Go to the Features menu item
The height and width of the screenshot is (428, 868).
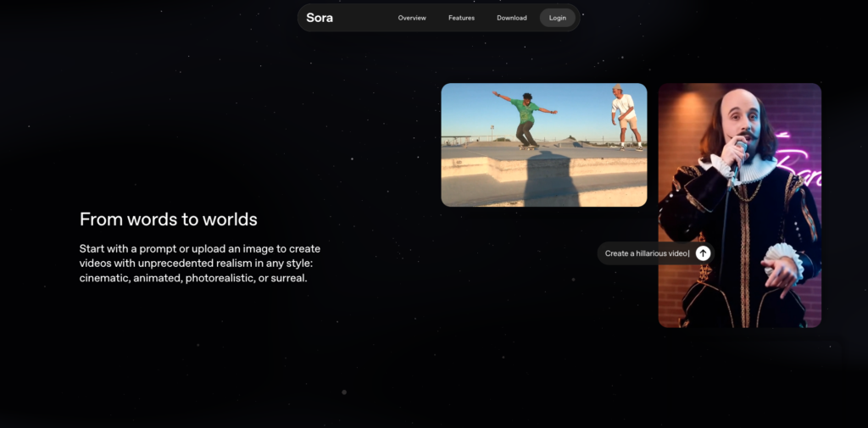461,18
